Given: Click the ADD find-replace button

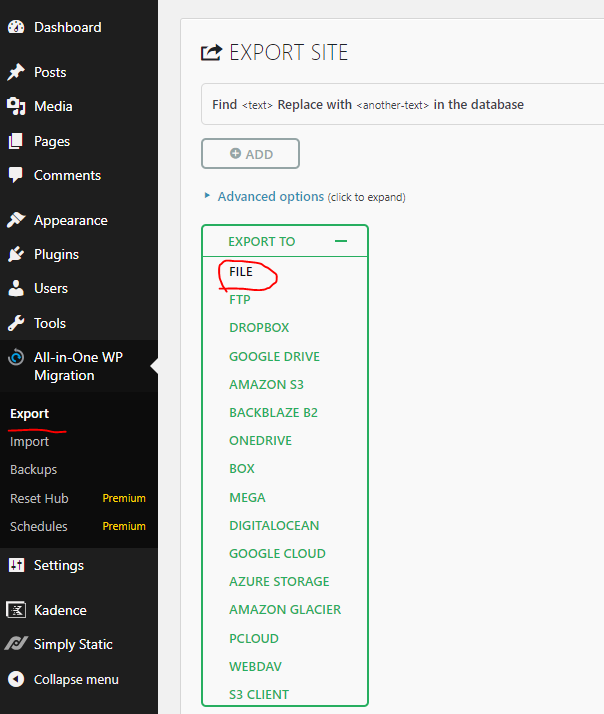Looking at the screenshot, I should click(x=251, y=153).
